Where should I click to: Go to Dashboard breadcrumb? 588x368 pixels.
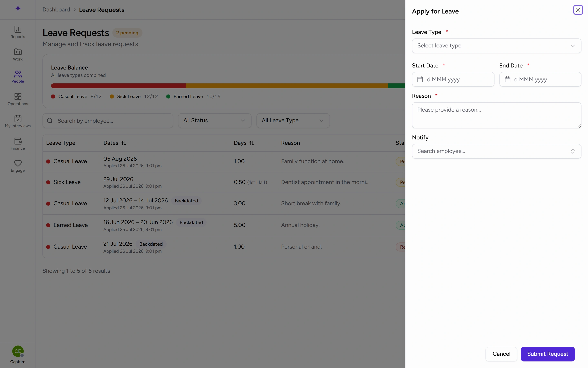coord(56,10)
